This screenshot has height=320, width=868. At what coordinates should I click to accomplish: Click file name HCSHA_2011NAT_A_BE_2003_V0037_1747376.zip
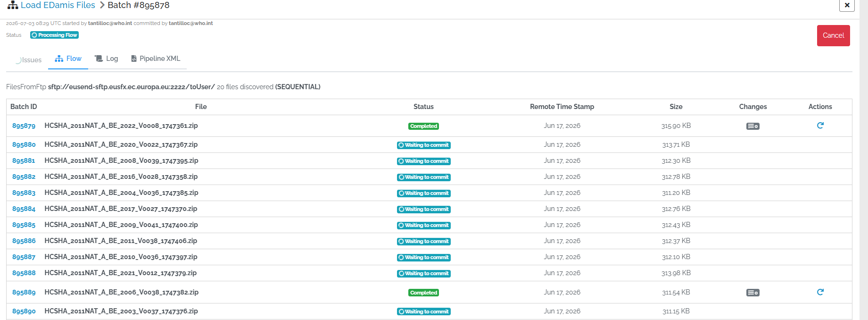pos(121,311)
